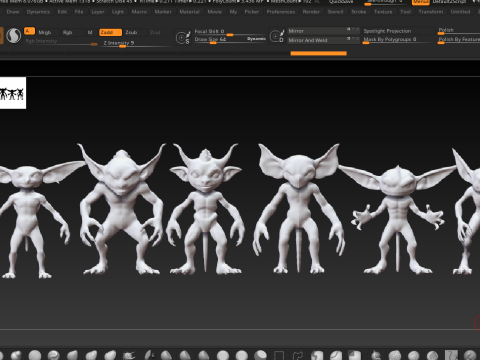Open the Dynamics menu

pos(38,12)
